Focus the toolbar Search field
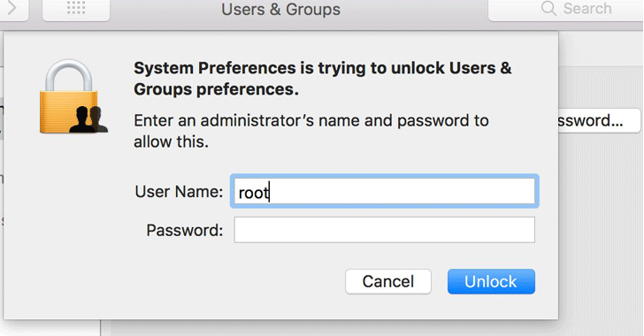The width and height of the screenshot is (644, 336). tap(566, 9)
